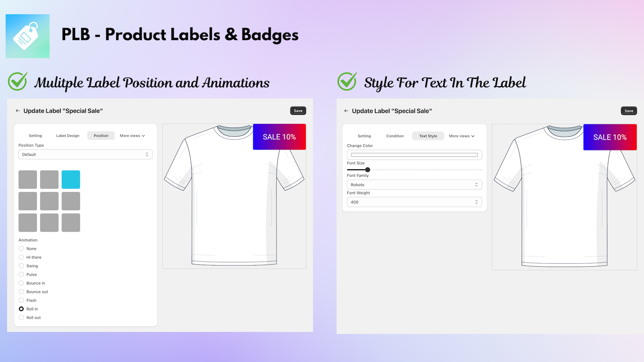
Task: Click the Change Color input field
Action: point(414,154)
